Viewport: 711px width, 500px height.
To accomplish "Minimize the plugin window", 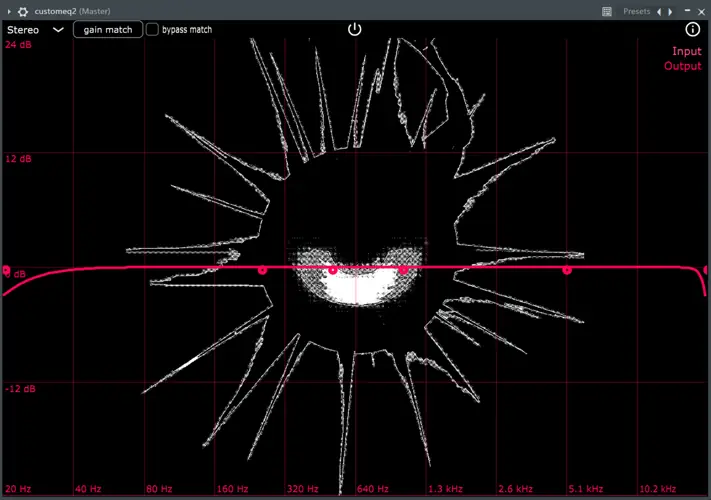I will click(687, 11).
